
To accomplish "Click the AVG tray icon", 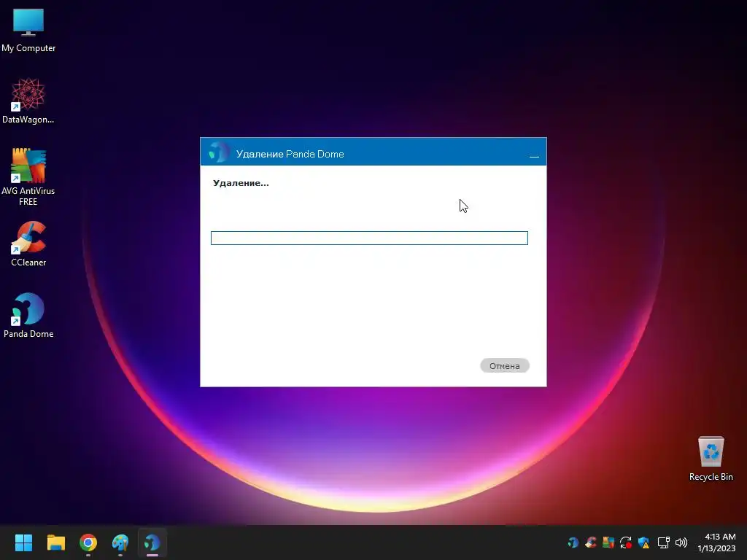I will click(x=608, y=542).
